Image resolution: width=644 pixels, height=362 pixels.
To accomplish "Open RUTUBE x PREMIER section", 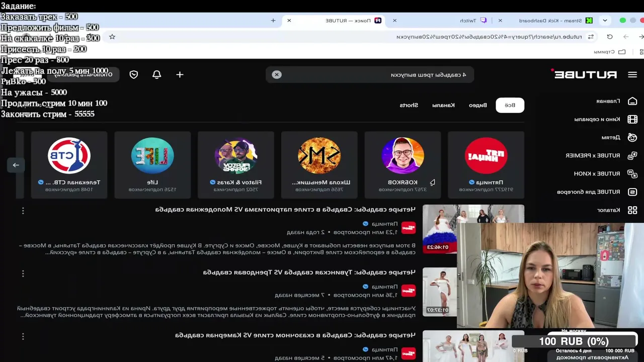I will [593, 155].
